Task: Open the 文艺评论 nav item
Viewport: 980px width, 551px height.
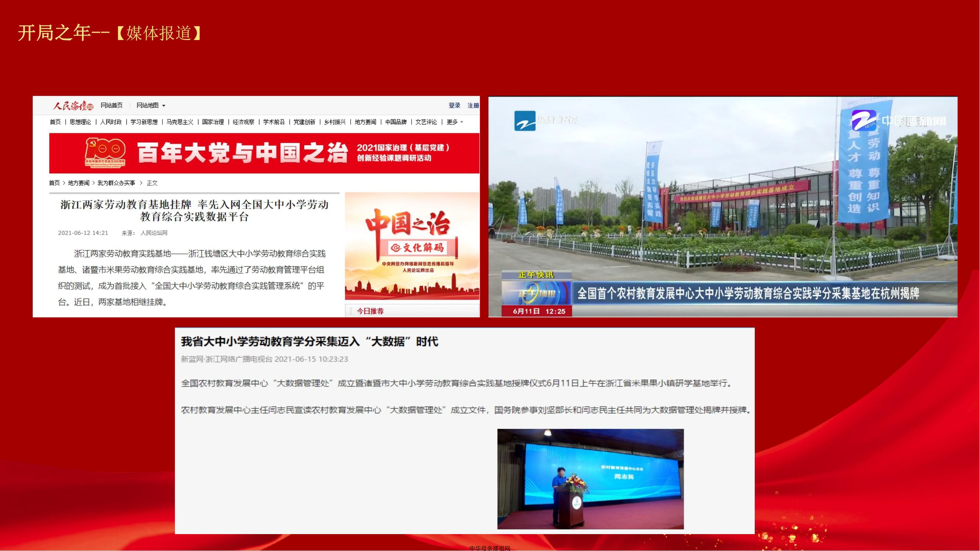Action: click(x=426, y=122)
